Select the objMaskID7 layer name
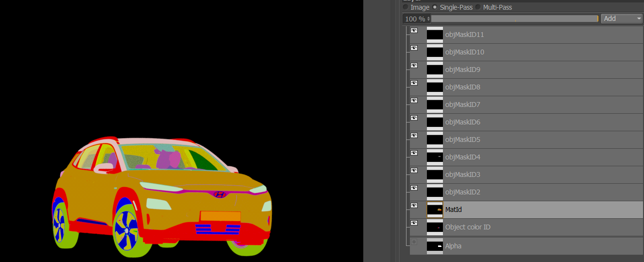Viewport: 644px width, 262px height. tap(463, 105)
